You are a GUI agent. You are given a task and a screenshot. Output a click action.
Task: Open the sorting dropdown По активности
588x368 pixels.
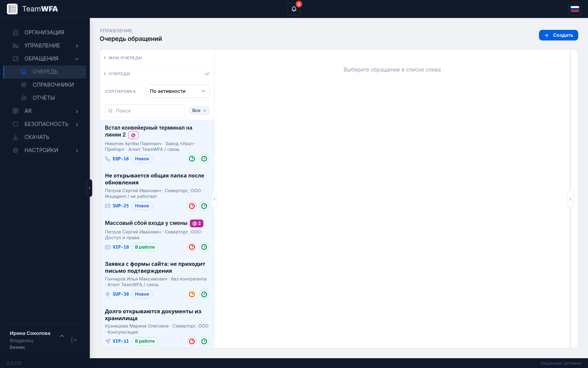click(178, 91)
